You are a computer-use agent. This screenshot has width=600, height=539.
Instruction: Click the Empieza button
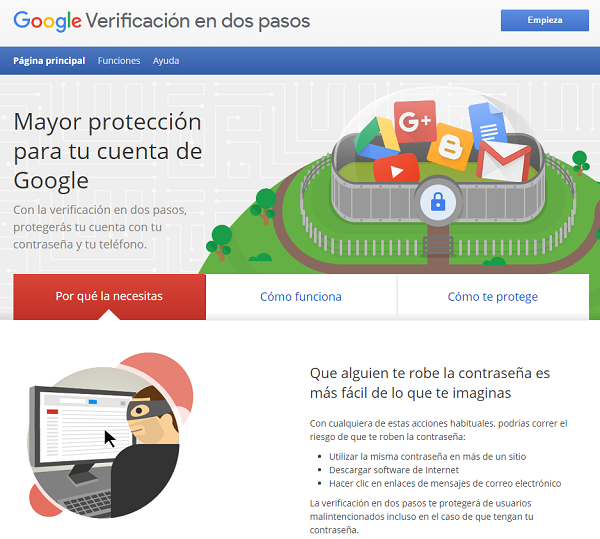coord(545,20)
